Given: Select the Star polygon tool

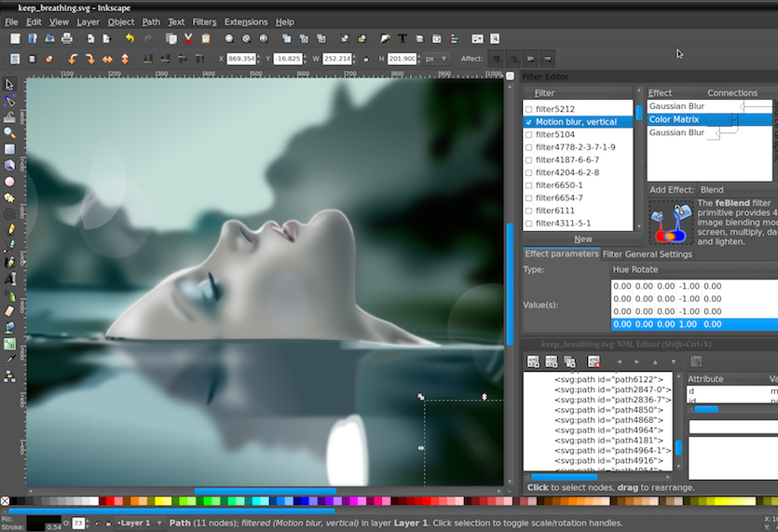Looking at the screenshot, I should coord(9,198).
